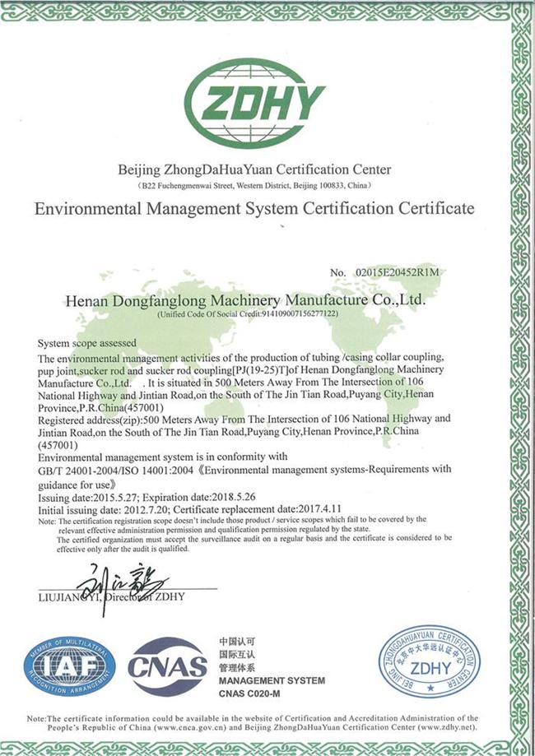The height and width of the screenshot is (756, 535).
Task: Click the 'MANAGEMENT SYSTEM' label beside CNAS
Action: (x=272, y=681)
